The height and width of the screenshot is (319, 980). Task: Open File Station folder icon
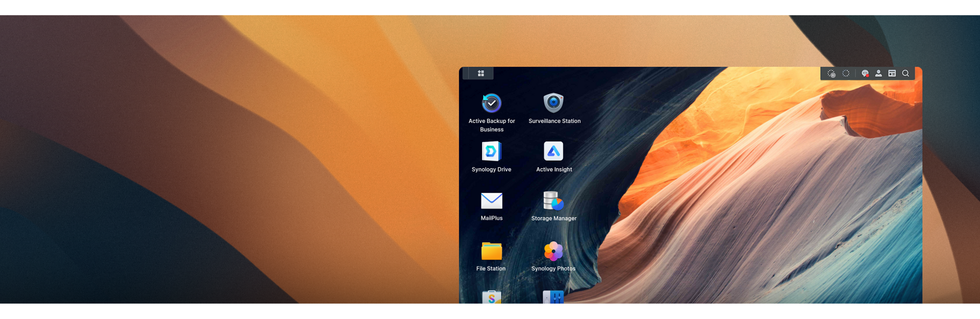pos(492,251)
